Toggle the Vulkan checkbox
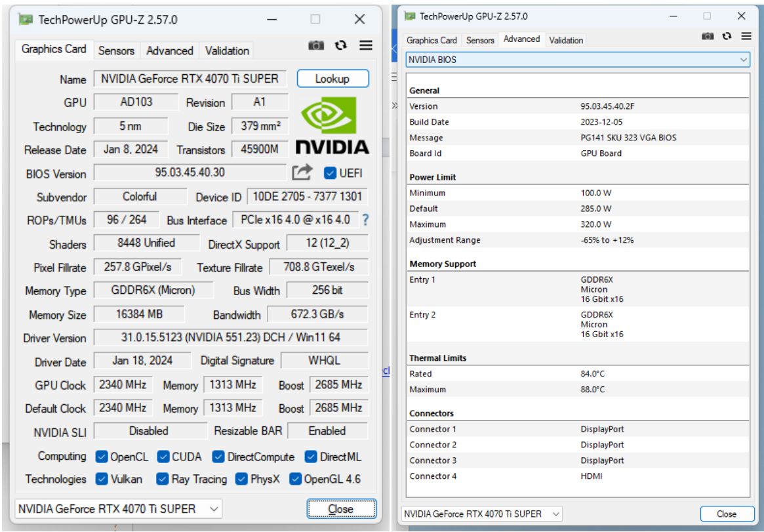The height and width of the screenshot is (532, 764). pyautogui.click(x=102, y=479)
